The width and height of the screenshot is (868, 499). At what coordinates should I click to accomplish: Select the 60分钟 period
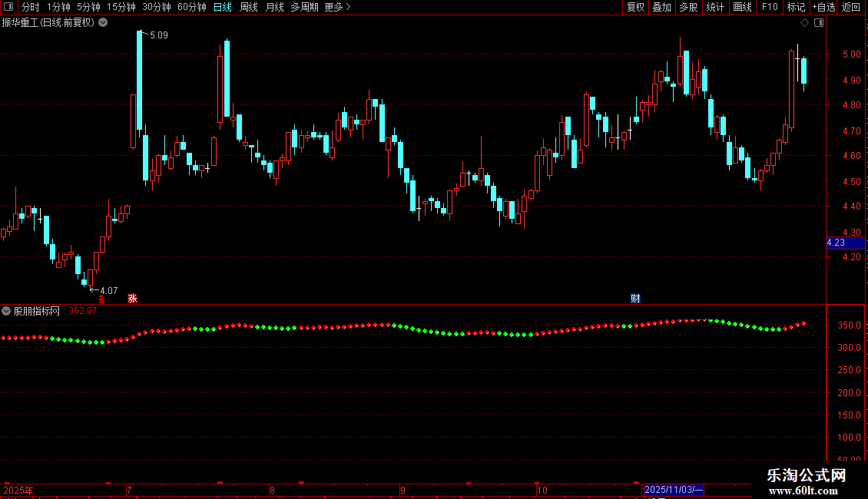tap(192, 7)
